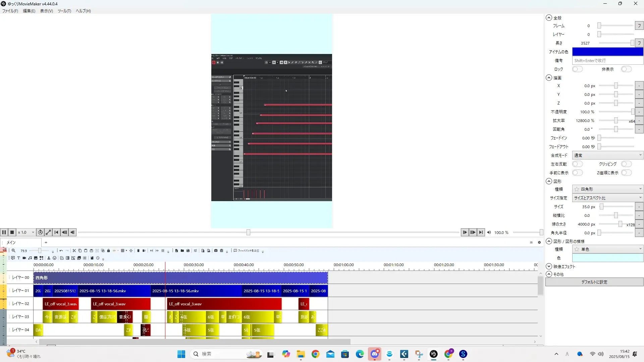
Task: Open the 合成モード dropdown
Action: pyautogui.click(x=607, y=155)
